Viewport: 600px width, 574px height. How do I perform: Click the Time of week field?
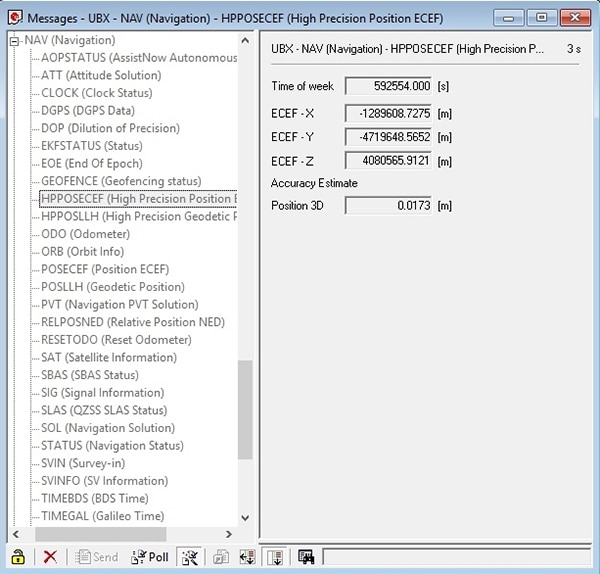tap(389, 87)
